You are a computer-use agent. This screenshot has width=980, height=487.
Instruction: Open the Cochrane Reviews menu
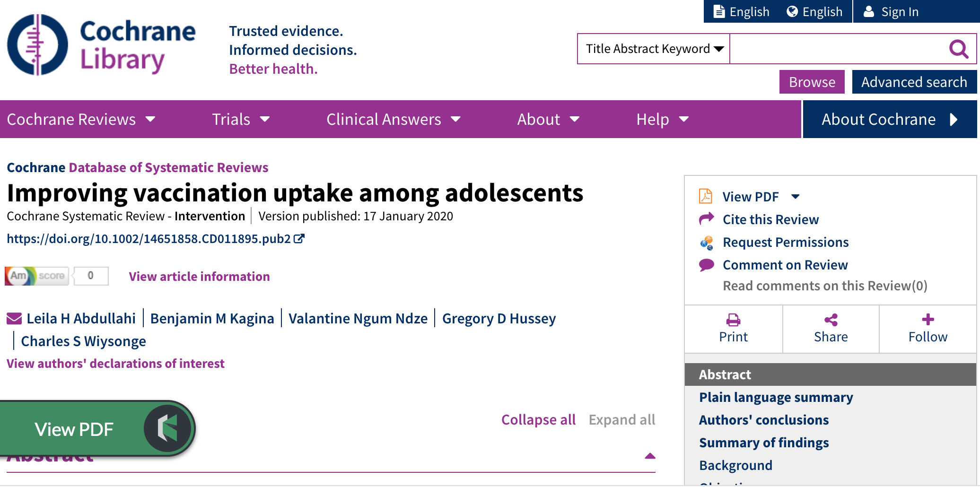coord(81,119)
